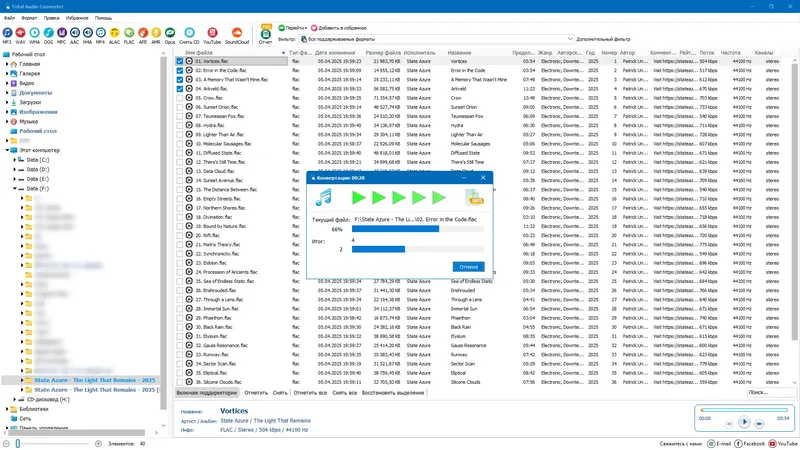Open the Избранное menu
The width and height of the screenshot is (800, 450).
tap(77, 18)
